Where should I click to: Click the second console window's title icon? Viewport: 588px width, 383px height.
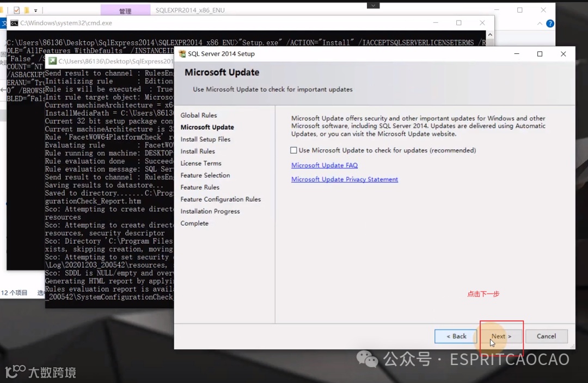tap(52, 61)
